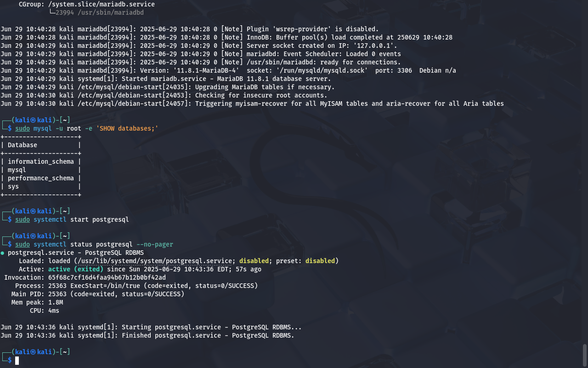Click the 'sys' database row
This screenshot has width=588, height=368.
click(41, 186)
